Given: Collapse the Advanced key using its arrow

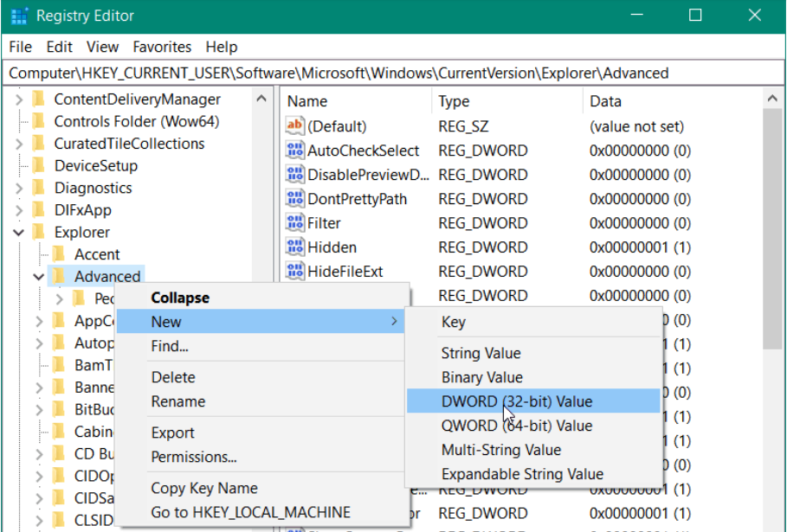Looking at the screenshot, I should point(38,277).
